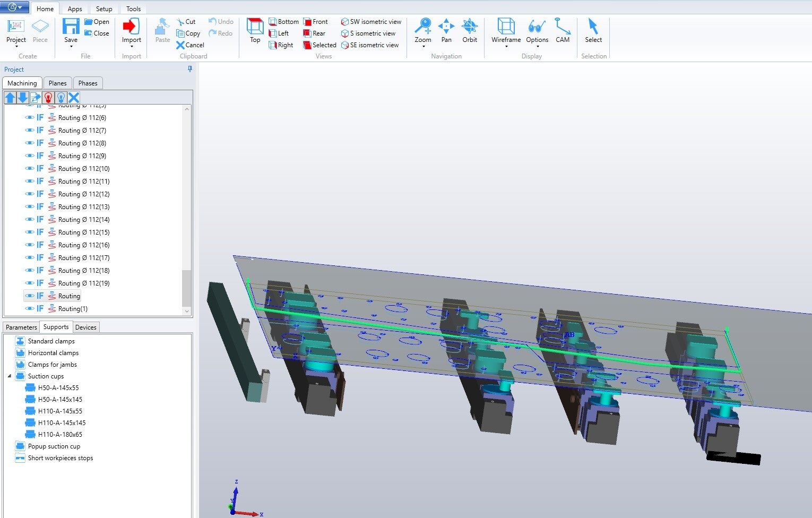Hide the Routing(1) machining item
Viewport: 812px width, 518px height.
30,309
